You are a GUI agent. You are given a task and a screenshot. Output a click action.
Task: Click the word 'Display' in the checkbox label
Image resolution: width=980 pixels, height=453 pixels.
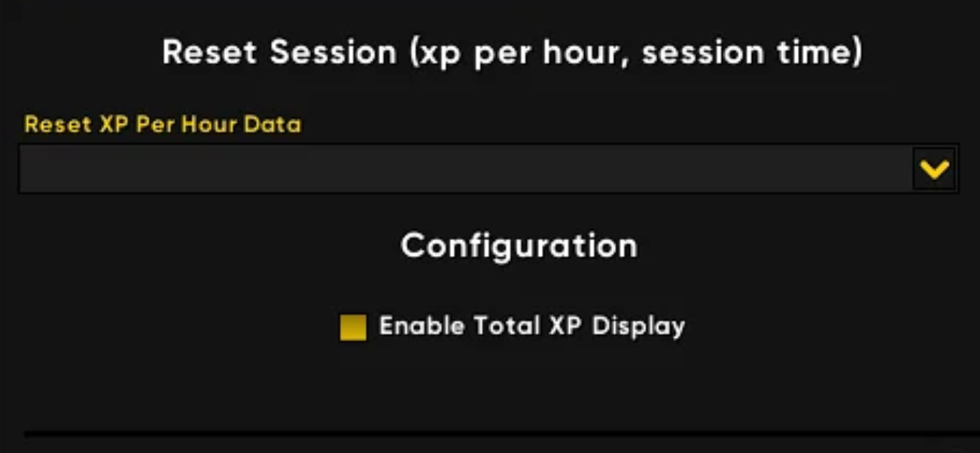(638, 326)
